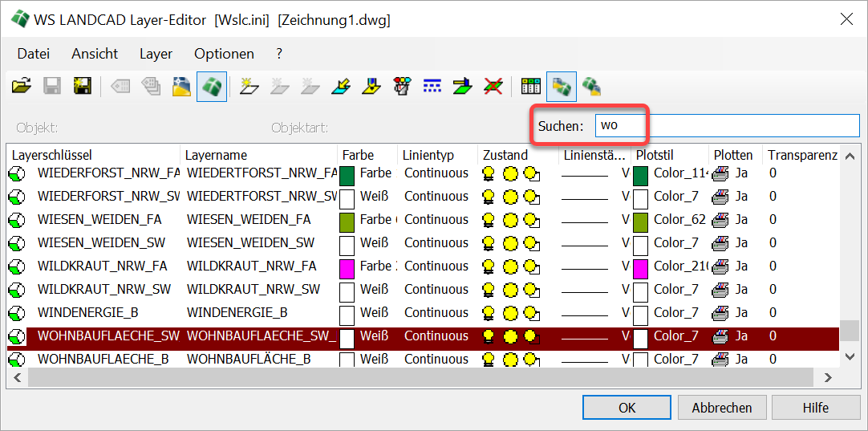868x431 pixels.
Task: Open the Optionen menu
Action: [224, 54]
